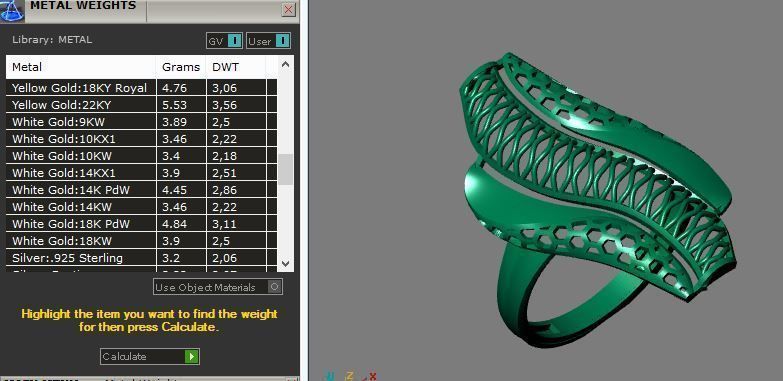The image size is (783, 381).
Task: Select Silver:.925 Sterling row
Action: pyautogui.click(x=141, y=258)
